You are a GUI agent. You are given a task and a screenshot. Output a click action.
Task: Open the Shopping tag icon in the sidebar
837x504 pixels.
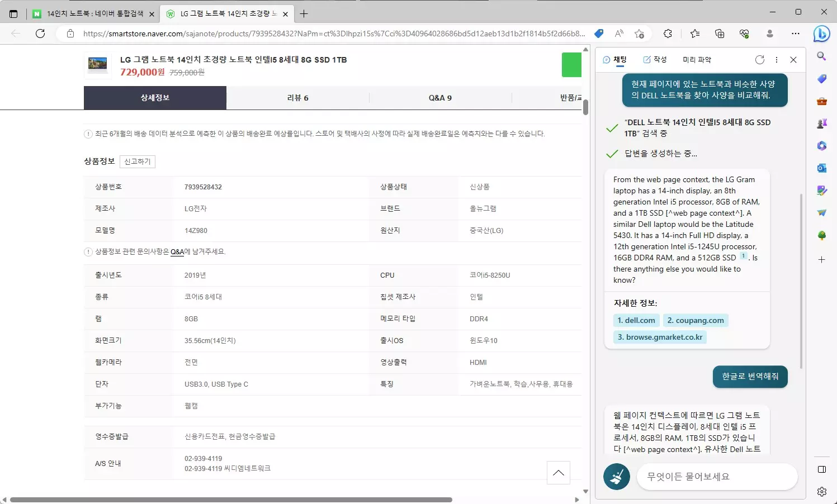[x=821, y=79]
